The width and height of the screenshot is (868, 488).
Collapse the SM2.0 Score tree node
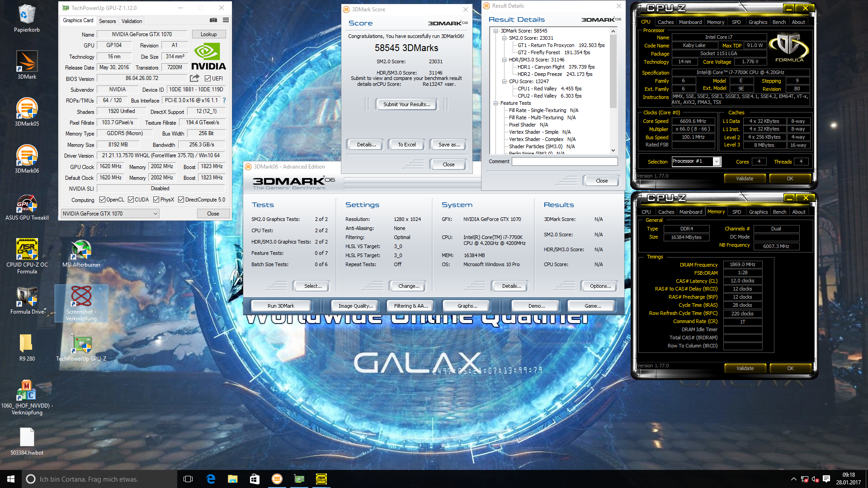tap(504, 38)
